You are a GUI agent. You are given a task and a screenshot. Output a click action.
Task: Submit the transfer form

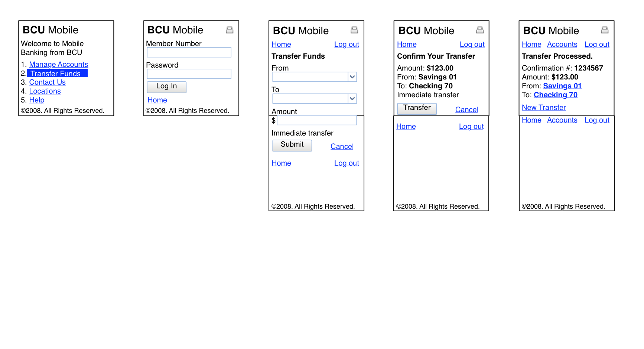click(x=292, y=145)
